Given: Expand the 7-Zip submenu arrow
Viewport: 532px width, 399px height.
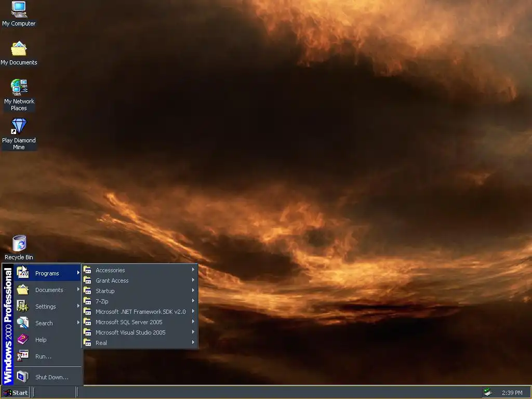Looking at the screenshot, I should tap(193, 301).
